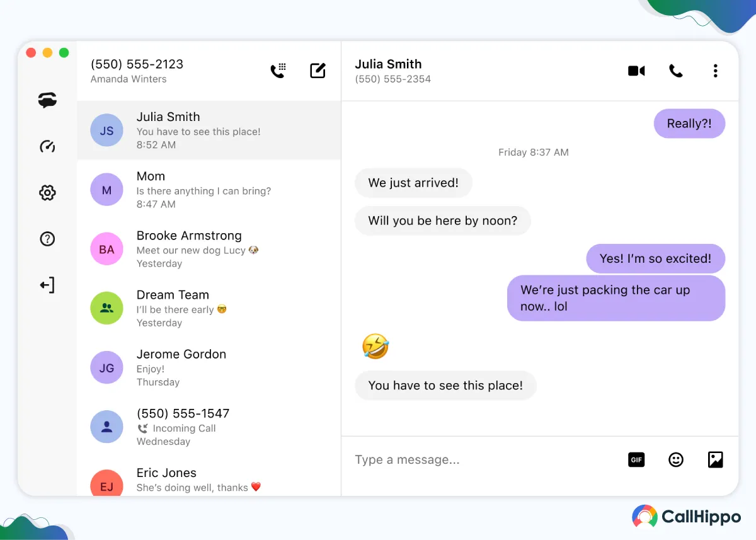Compose a new message with the pencil icon

318,71
